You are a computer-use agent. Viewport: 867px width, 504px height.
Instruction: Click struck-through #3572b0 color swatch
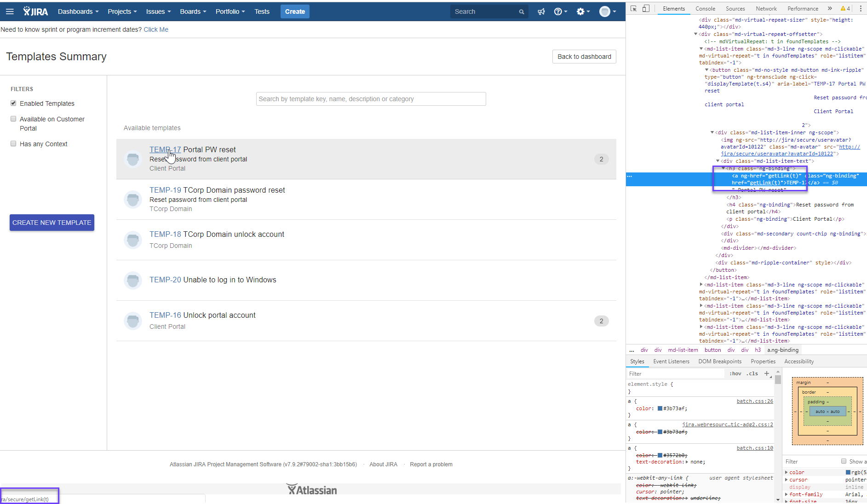[x=660, y=455]
